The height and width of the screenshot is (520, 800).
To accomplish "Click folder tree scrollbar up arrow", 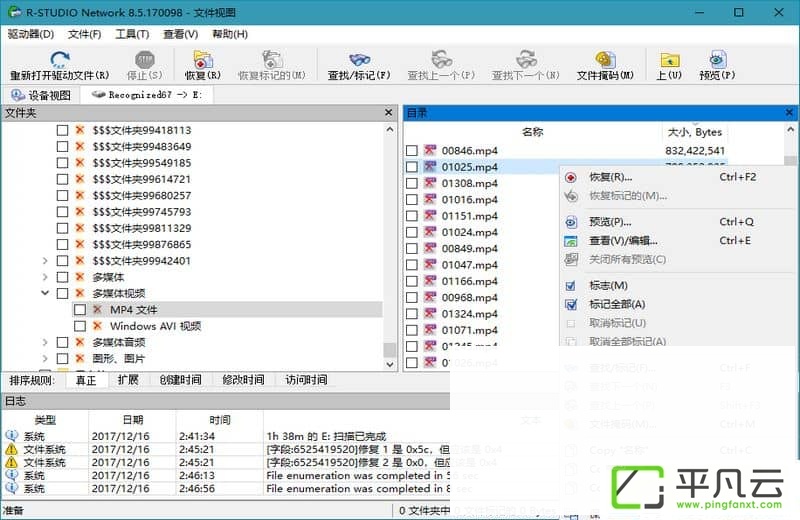I will (x=390, y=130).
